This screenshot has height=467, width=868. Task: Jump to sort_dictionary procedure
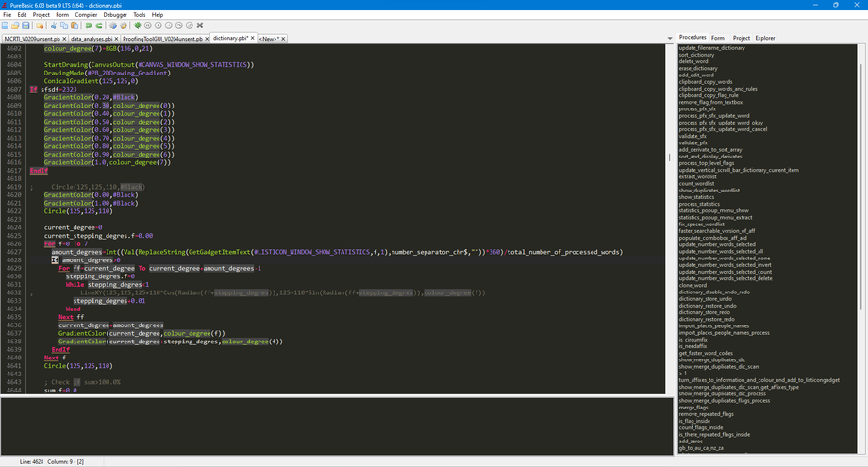pos(696,55)
